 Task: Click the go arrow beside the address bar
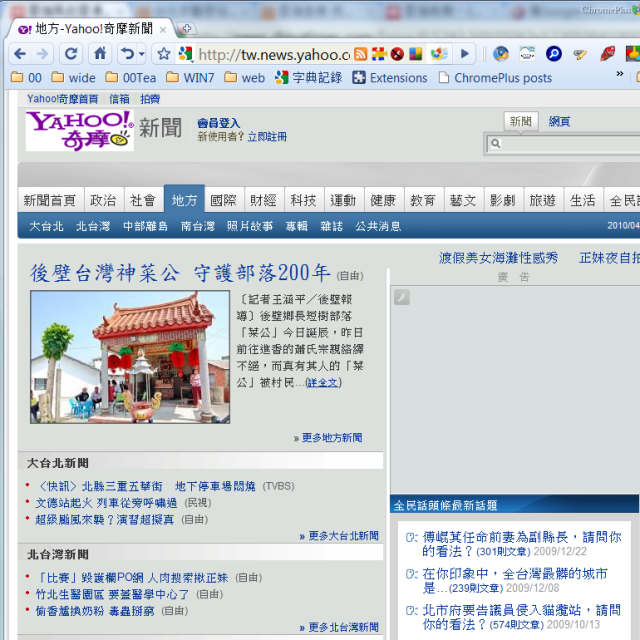click(x=465, y=53)
